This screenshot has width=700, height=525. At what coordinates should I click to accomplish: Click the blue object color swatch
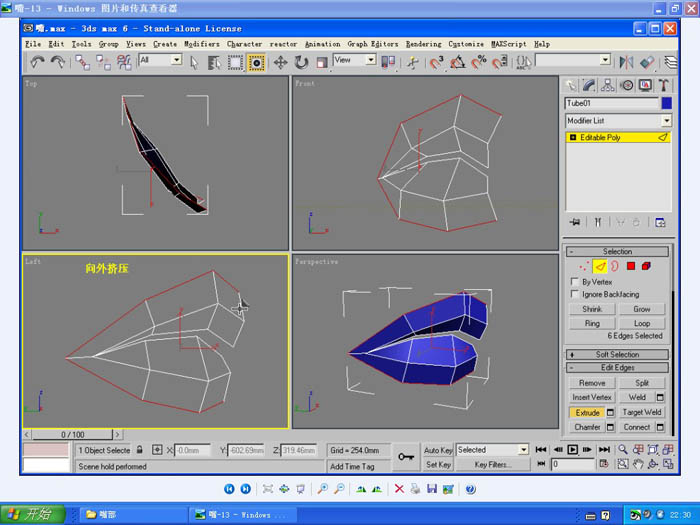point(666,102)
